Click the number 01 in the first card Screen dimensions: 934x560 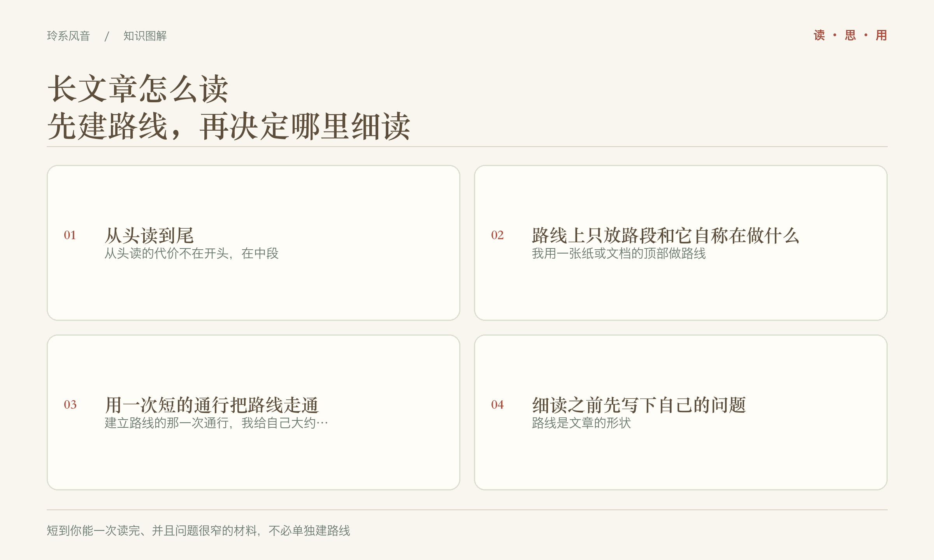click(x=70, y=235)
